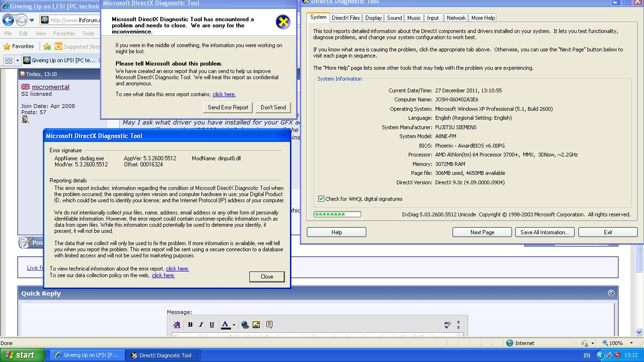Toggle bold formatting in Quick Reply
The height and width of the screenshot is (362, 644).
(190, 325)
